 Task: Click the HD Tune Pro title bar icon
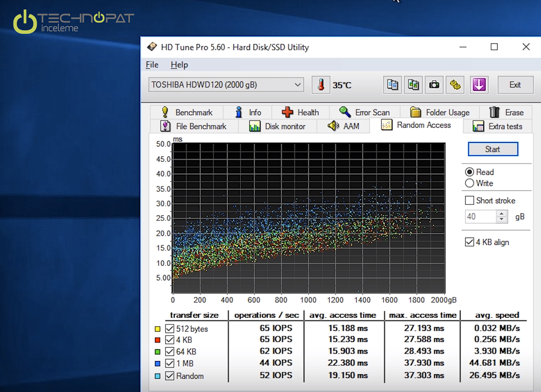[152, 47]
